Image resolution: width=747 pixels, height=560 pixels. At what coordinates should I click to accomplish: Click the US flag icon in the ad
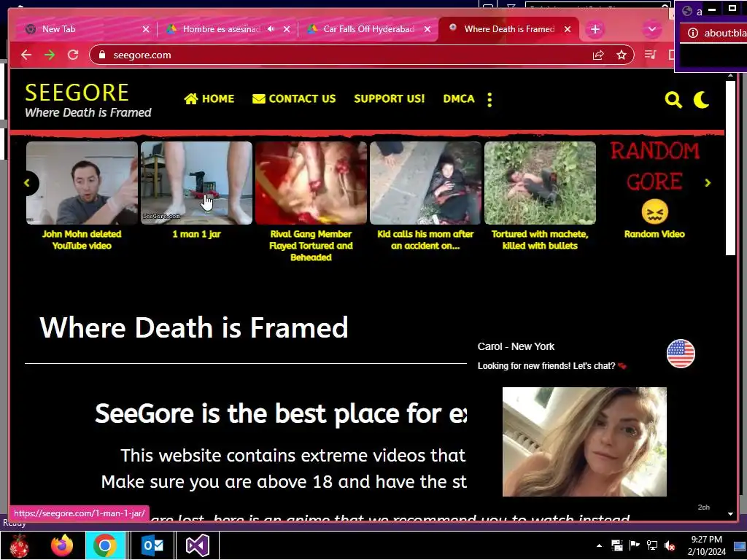pyautogui.click(x=681, y=354)
